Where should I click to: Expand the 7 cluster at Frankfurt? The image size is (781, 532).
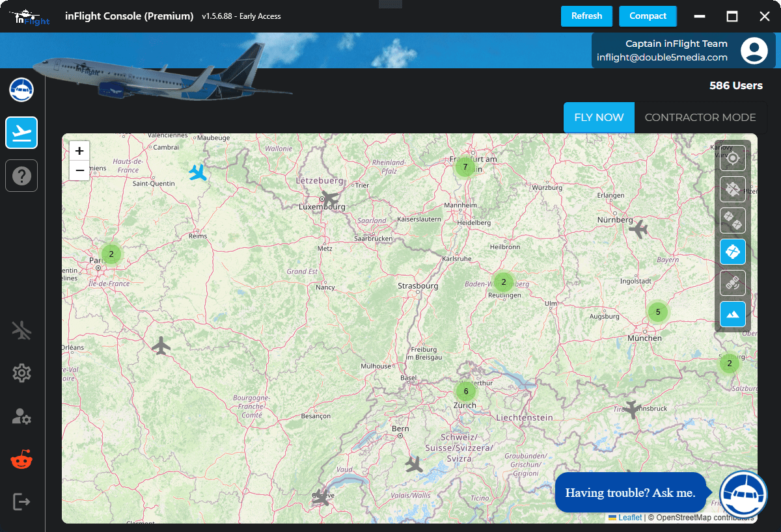coord(465,167)
